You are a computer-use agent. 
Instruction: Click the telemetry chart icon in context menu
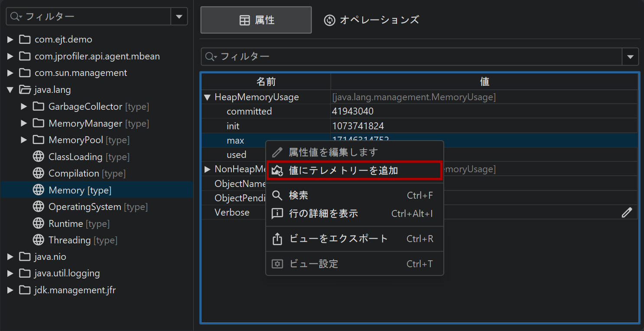pos(277,171)
